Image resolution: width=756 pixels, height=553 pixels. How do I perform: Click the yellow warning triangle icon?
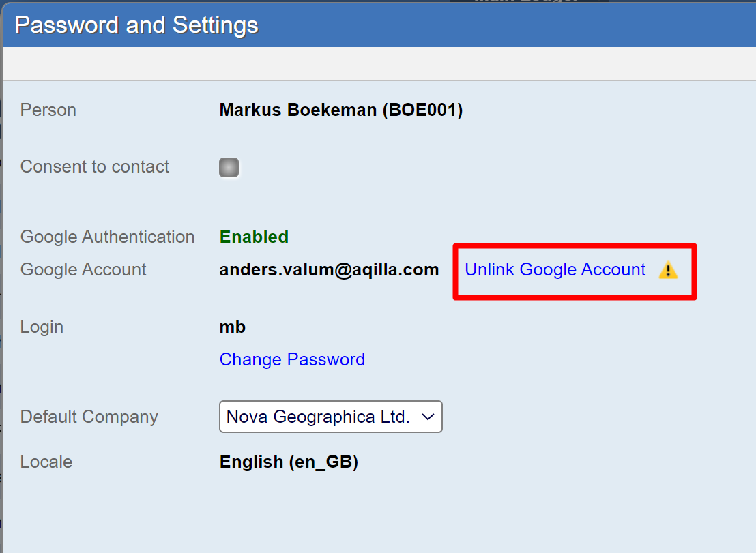[x=668, y=271]
